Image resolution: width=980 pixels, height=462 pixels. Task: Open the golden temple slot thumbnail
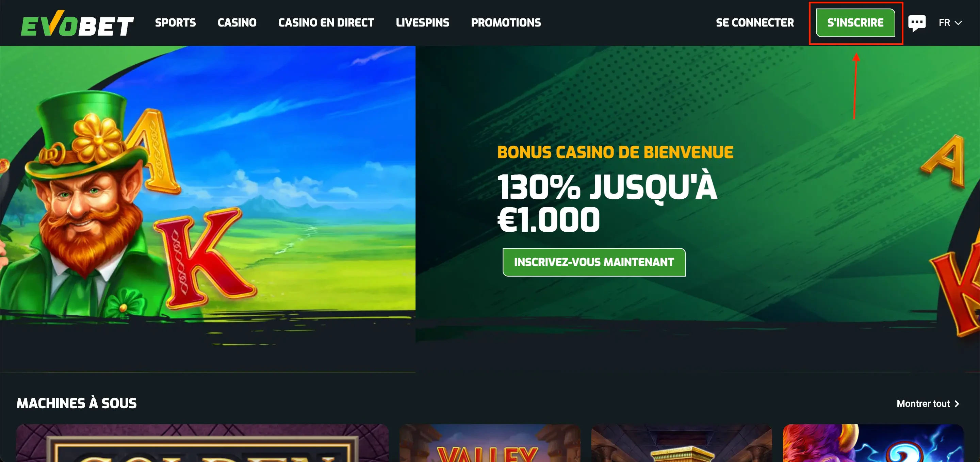(681, 443)
